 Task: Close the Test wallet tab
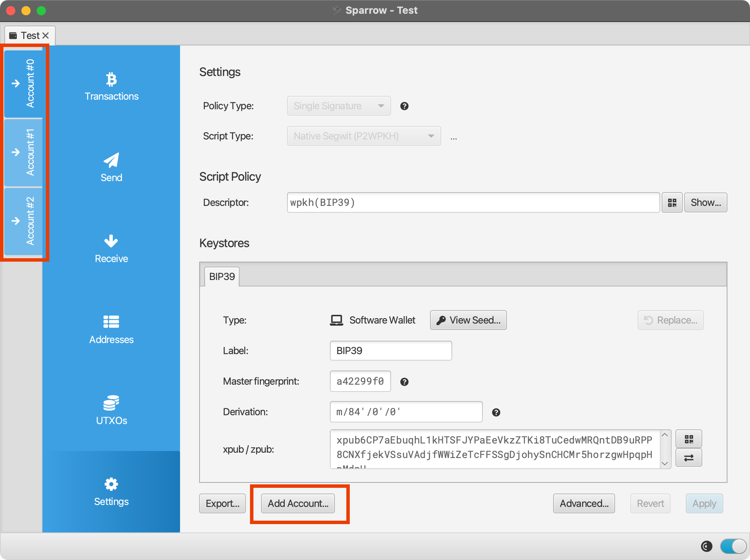click(45, 36)
